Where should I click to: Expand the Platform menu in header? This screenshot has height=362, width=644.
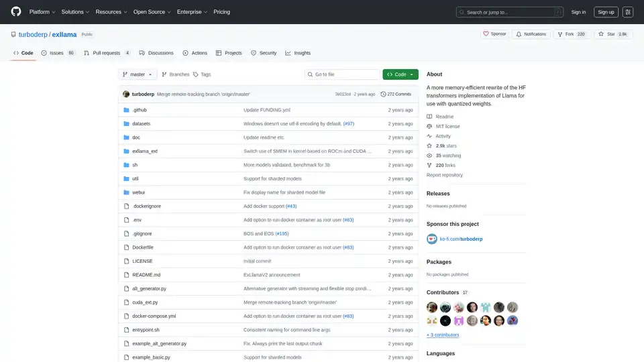coord(42,12)
